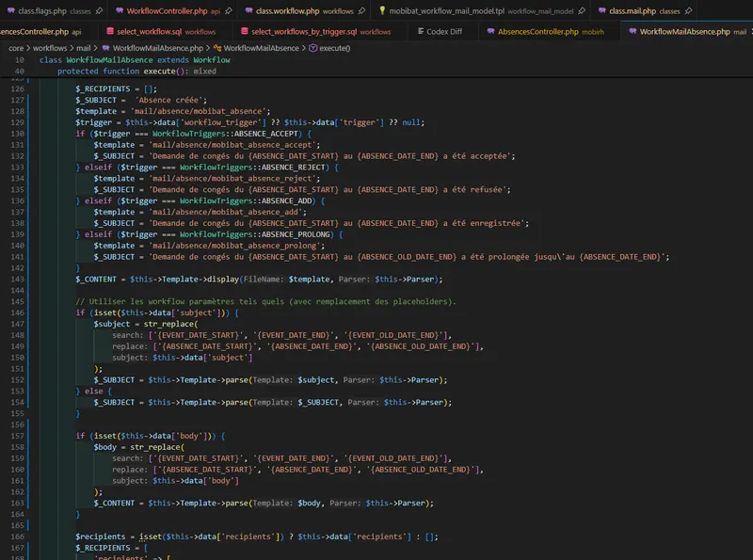This screenshot has height=560, width=753.
Task: Open the 'mail' breadcrumb dropdown
Action: point(84,48)
